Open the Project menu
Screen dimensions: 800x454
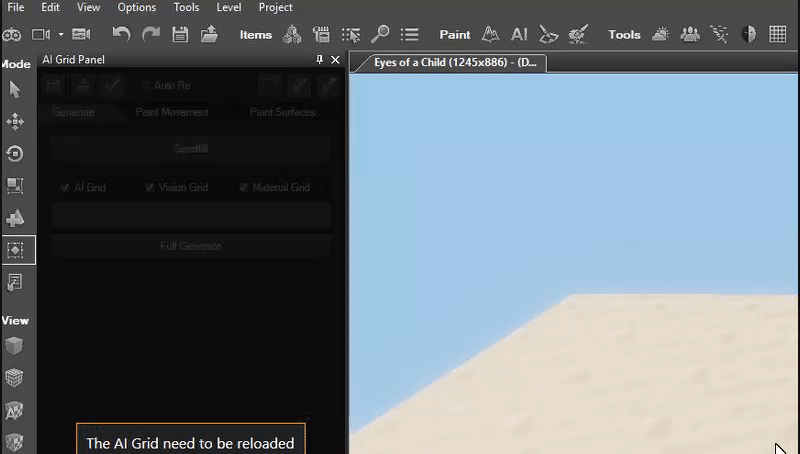(x=276, y=8)
